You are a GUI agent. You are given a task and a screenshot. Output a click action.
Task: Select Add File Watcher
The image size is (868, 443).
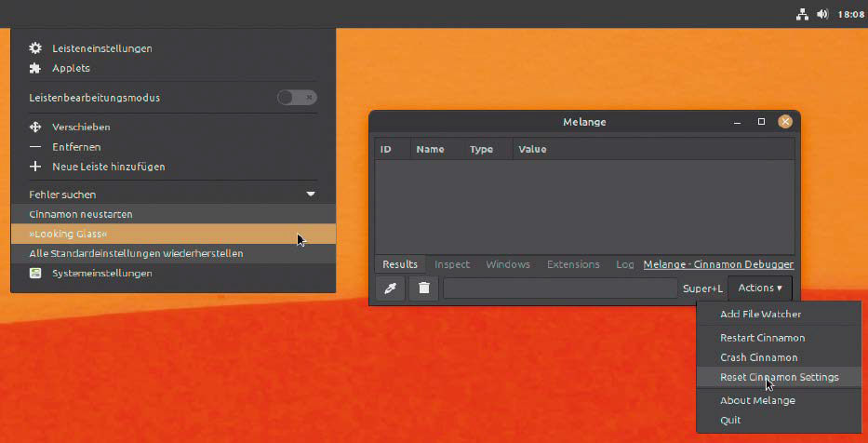(x=779, y=314)
